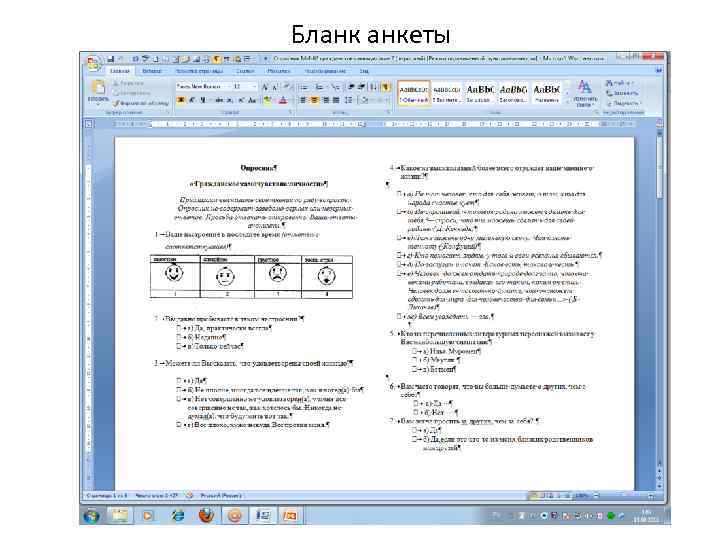
Task: Start a bulleted list
Action: pos(304,86)
